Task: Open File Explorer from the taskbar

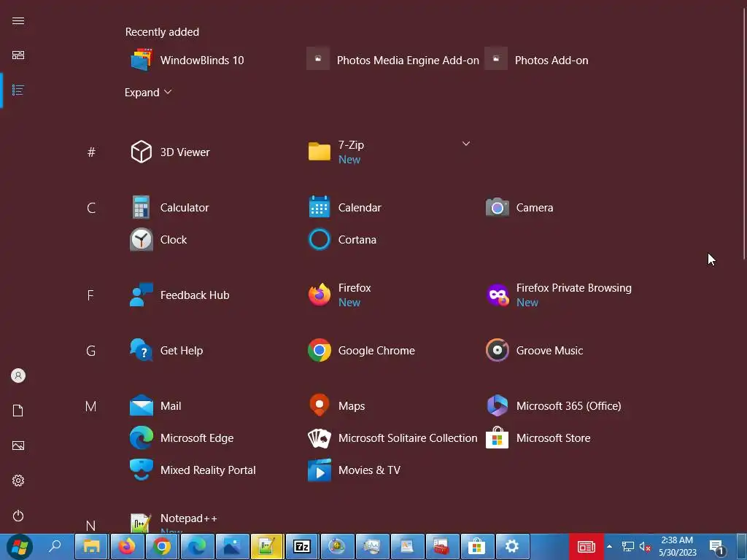Action: [x=91, y=546]
